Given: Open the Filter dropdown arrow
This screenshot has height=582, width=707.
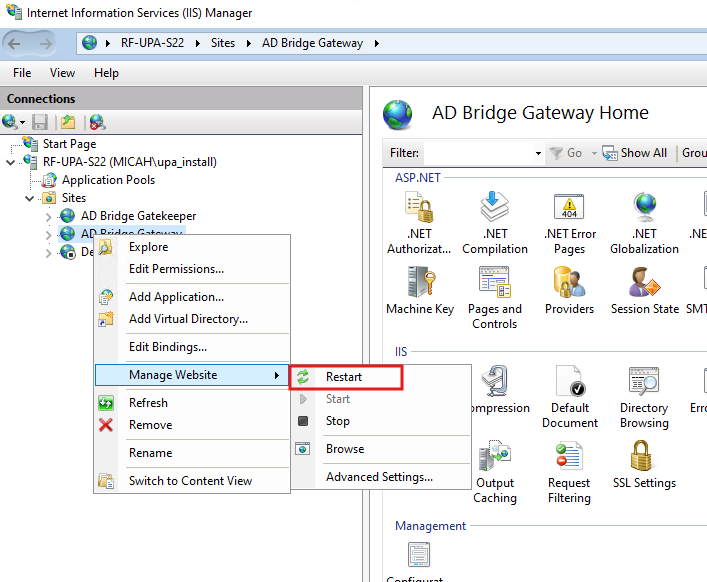Looking at the screenshot, I should 538,153.
